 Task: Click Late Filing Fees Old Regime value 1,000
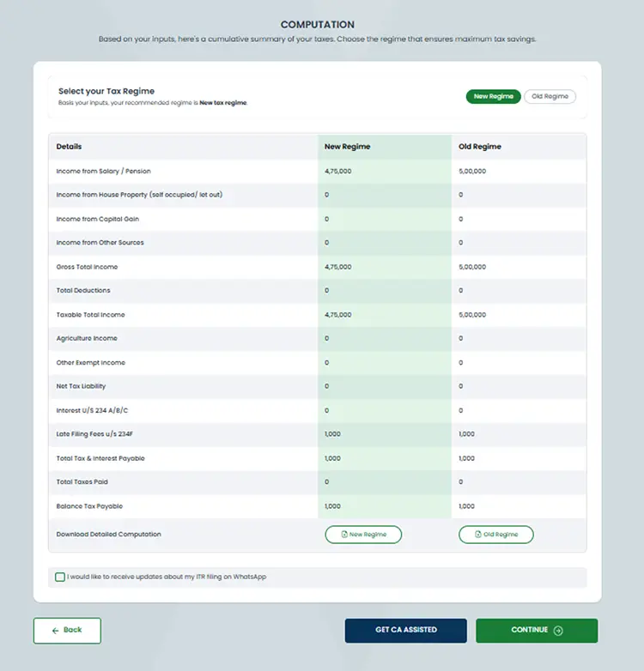tap(467, 434)
